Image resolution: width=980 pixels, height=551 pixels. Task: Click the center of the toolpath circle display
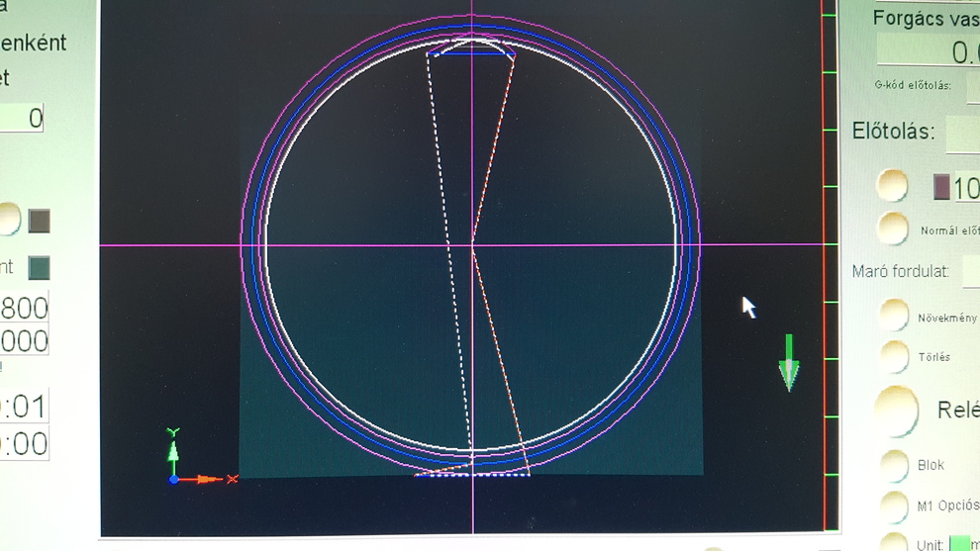click(472, 244)
